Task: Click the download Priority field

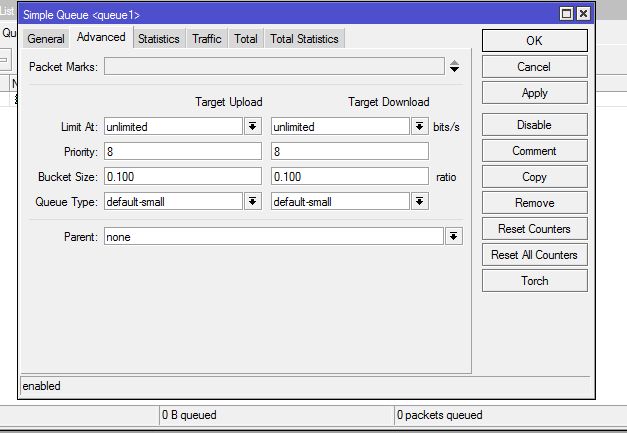Action: pyautogui.click(x=349, y=152)
